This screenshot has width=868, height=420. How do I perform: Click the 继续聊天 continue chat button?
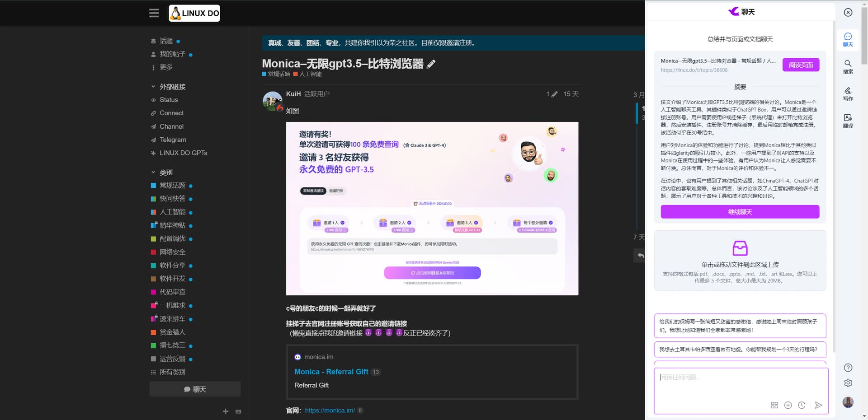point(740,212)
